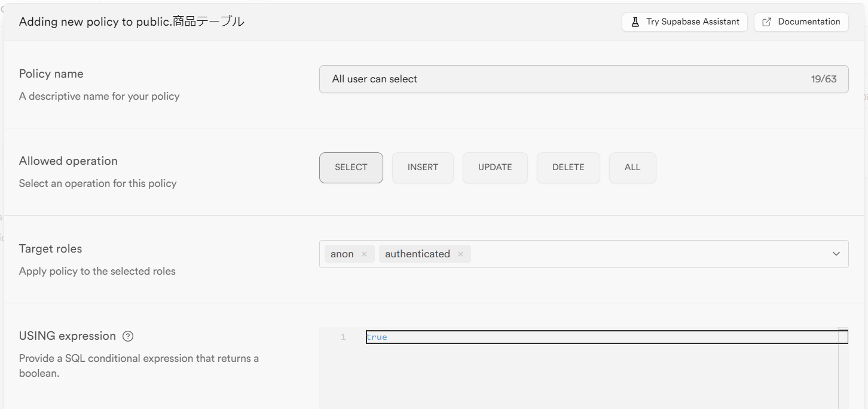868x409 pixels.
Task: Click the authenticated role chip label
Action: 417,254
